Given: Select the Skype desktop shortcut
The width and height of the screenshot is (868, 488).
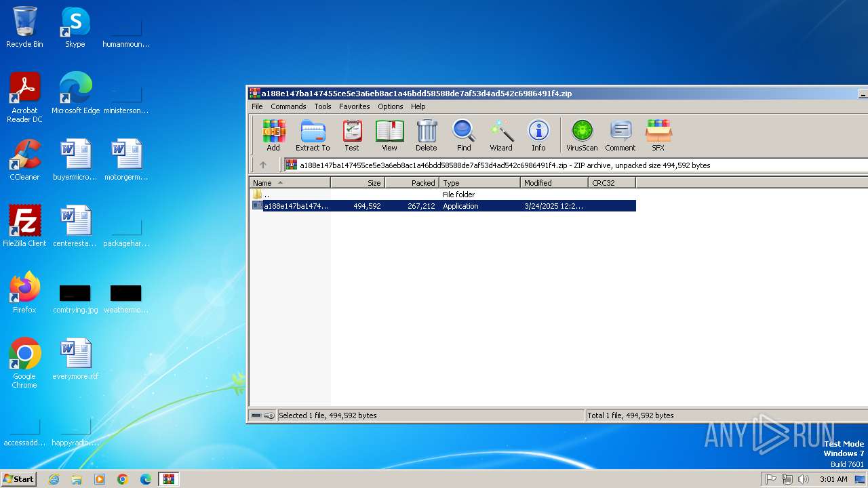Looking at the screenshot, I should pyautogui.click(x=75, y=27).
